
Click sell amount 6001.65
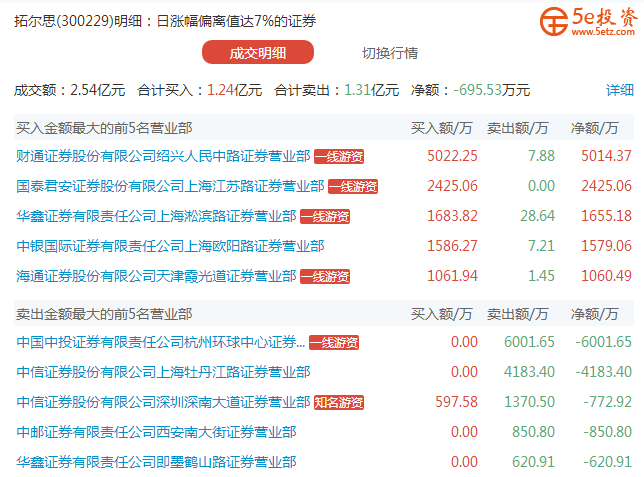[529, 342]
